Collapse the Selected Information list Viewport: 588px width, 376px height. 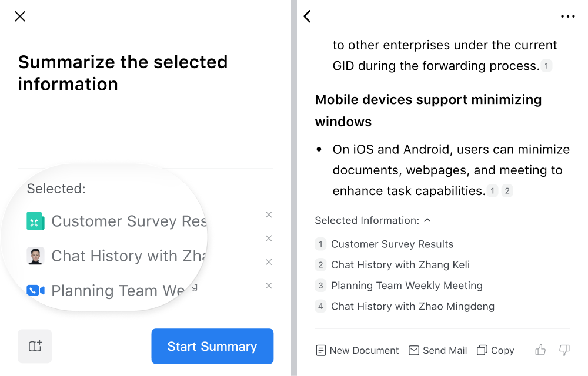(427, 220)
